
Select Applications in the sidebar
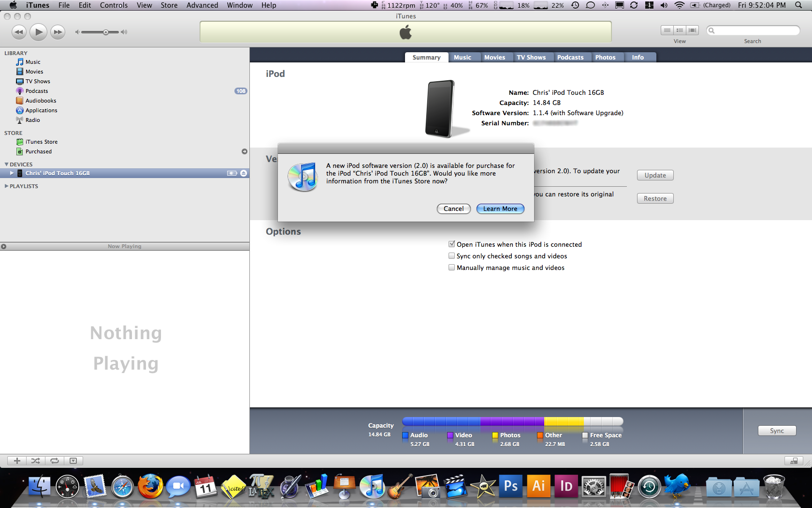(x=41, y=110)
